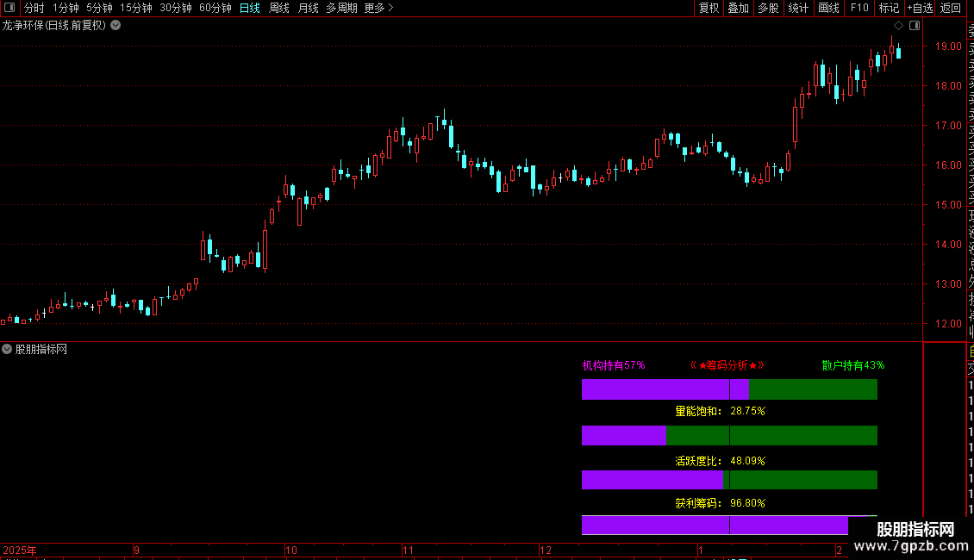Click the 19.00 price axis label
The image size is (974, 560).
[x=948, y=47]
